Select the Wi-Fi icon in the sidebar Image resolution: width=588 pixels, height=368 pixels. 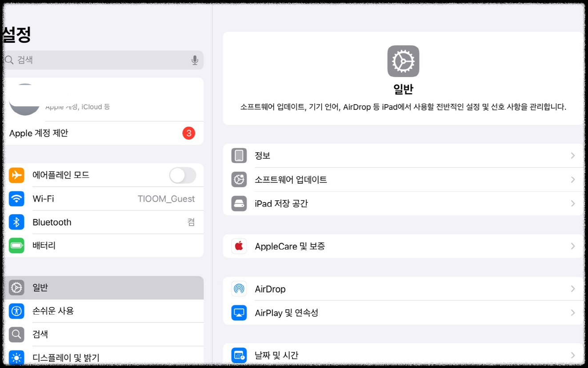coord(16,198)
